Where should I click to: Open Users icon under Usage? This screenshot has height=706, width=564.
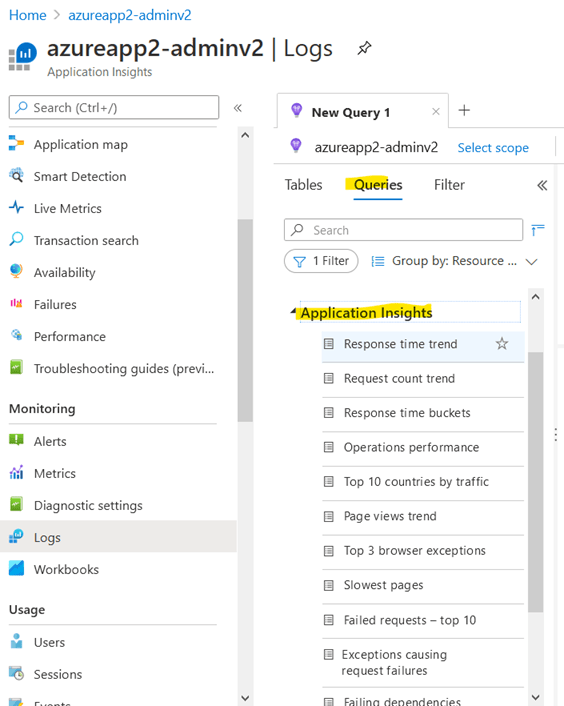pyautogui.click(x=16, y=641)
